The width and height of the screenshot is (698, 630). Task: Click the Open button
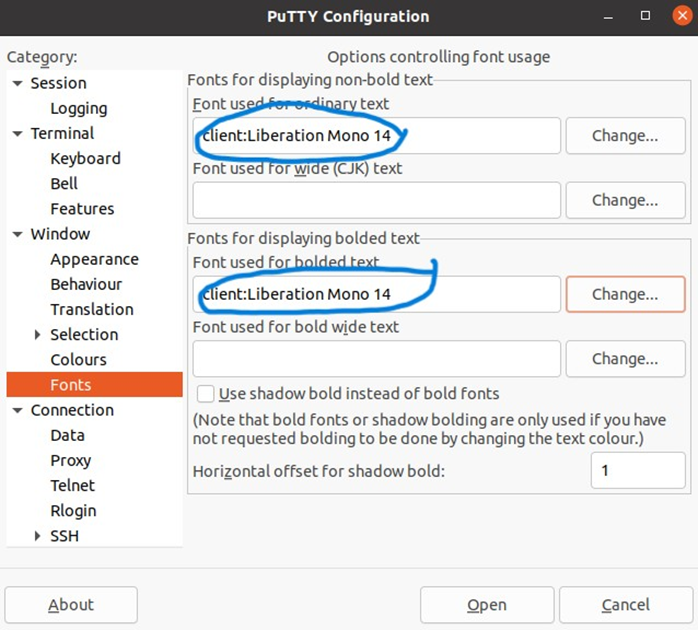(486, 605)
